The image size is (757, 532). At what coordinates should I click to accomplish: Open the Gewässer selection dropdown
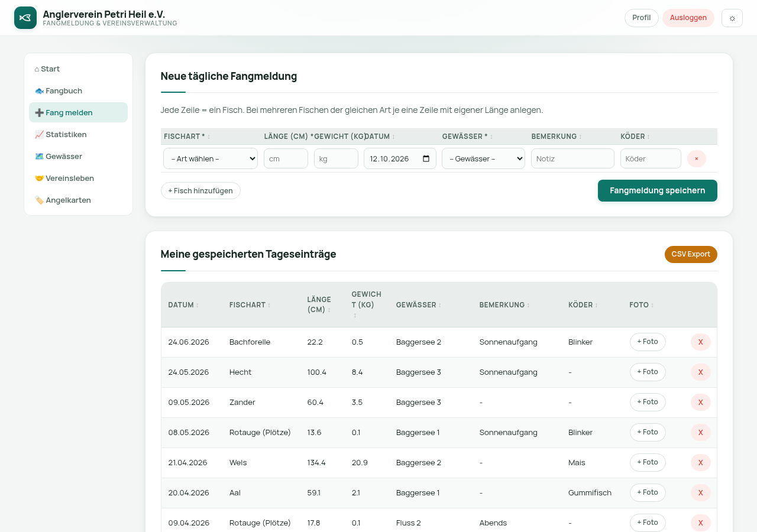tap(483, 158)
